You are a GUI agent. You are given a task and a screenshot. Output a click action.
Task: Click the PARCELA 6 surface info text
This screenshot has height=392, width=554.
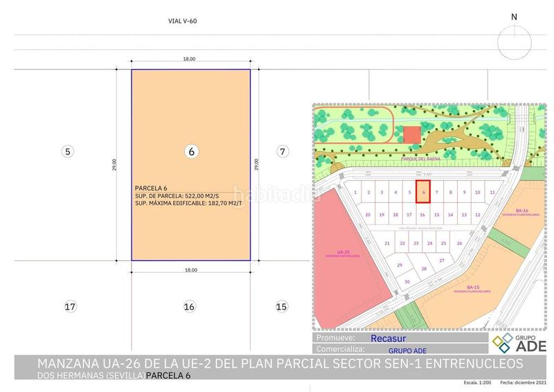(x=183, y=196)
